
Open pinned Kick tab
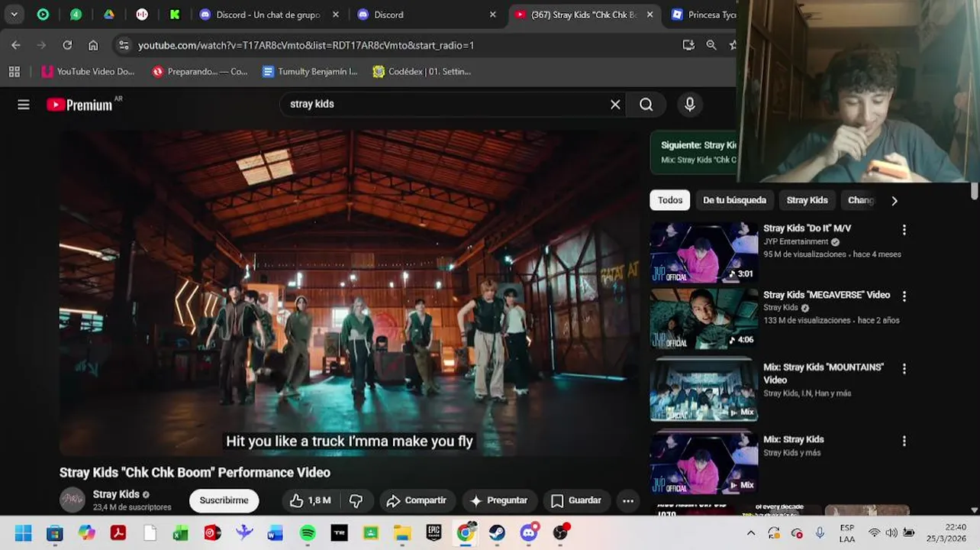175,15
